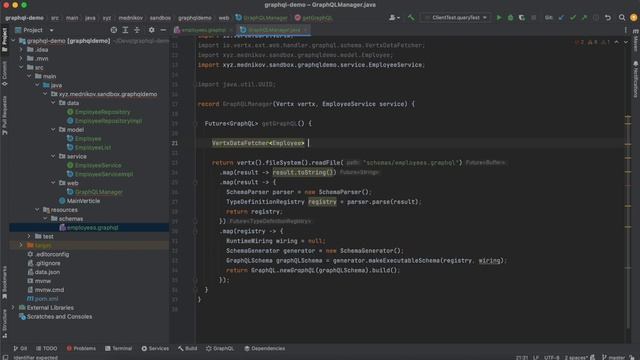Select data.json in project tree
This screenshot has height=360, width=640.
pos(47,272)
